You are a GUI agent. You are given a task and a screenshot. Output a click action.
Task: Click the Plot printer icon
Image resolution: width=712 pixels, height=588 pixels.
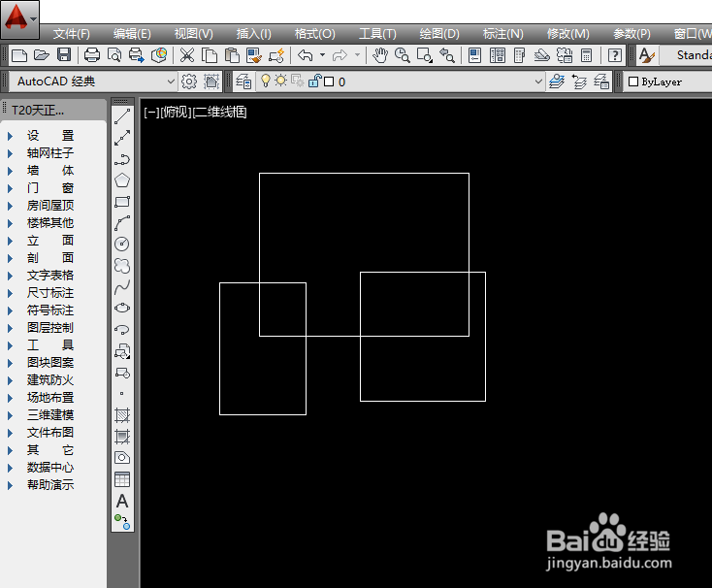(x=92, y=55)
